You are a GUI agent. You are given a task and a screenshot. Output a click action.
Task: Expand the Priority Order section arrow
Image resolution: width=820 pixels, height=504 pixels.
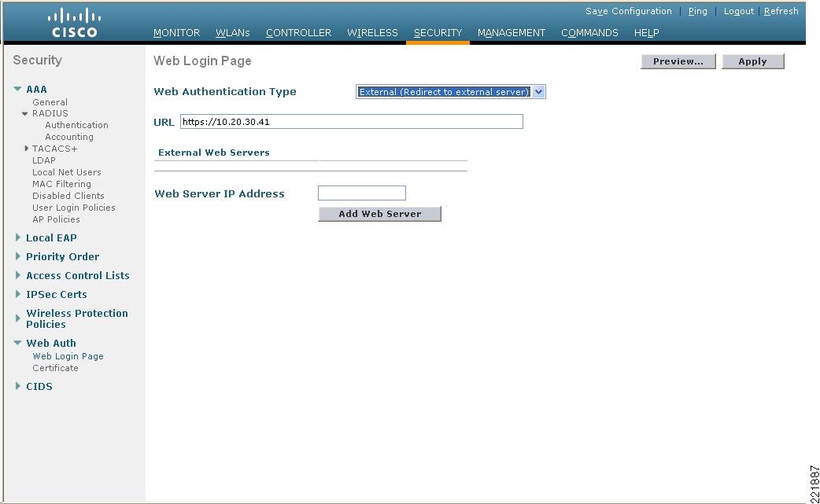click(18, 256)
